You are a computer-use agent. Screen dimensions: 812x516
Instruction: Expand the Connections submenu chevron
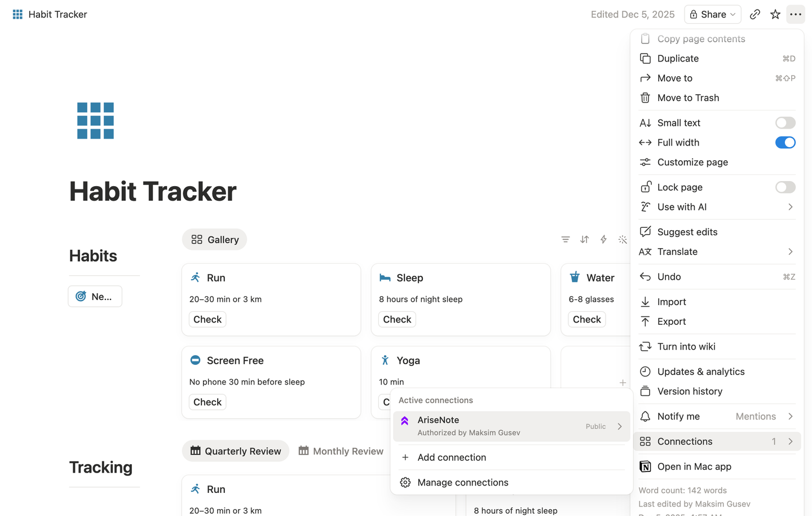(x=791, y=442)
